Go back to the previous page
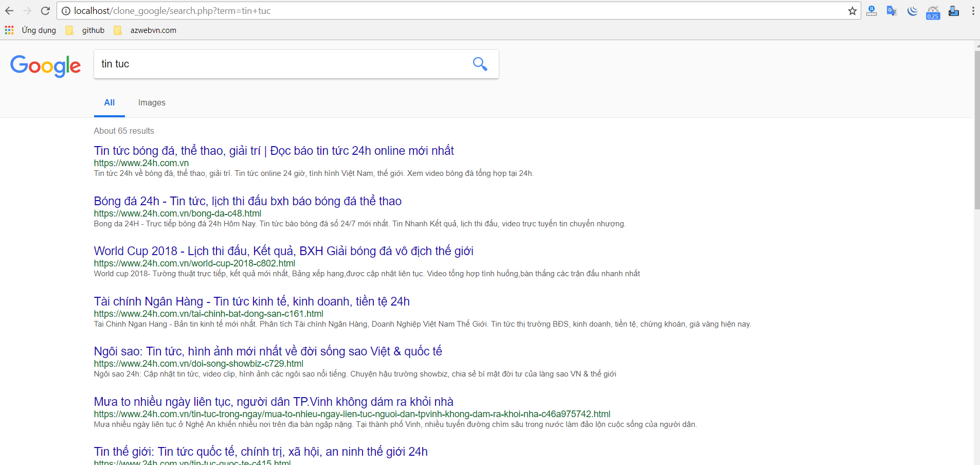The height and width of the screenshot is (465, 980). tap(9, 11)
